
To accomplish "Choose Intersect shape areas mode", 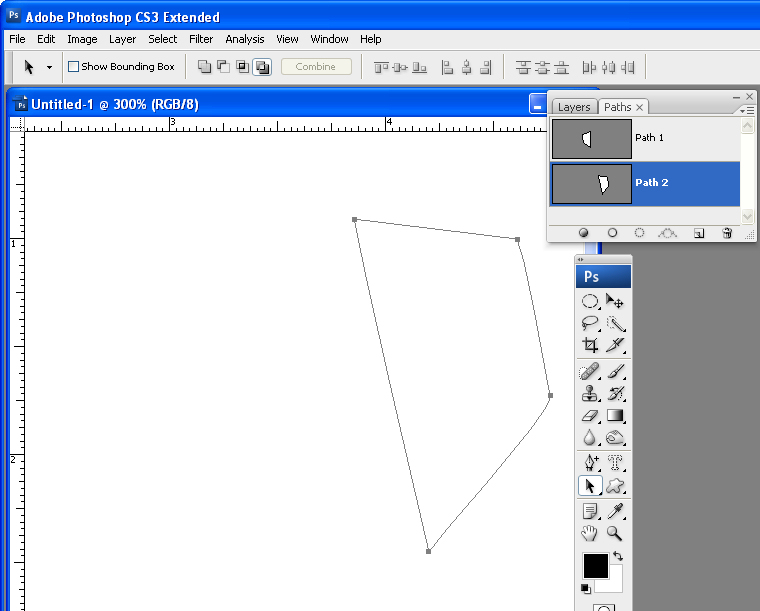I will point(242,67).
